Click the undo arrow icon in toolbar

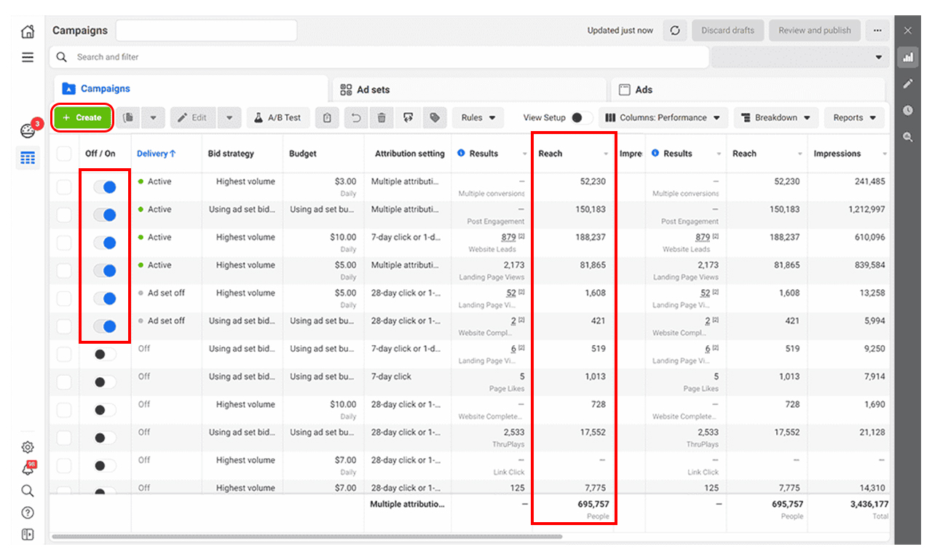coord(356,117)
